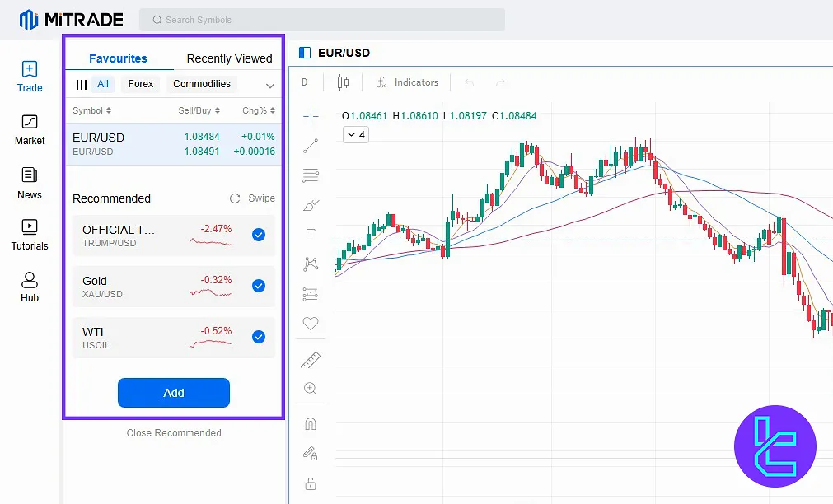
Task: Click the Close Recommended link
Action: click(174, 433)
